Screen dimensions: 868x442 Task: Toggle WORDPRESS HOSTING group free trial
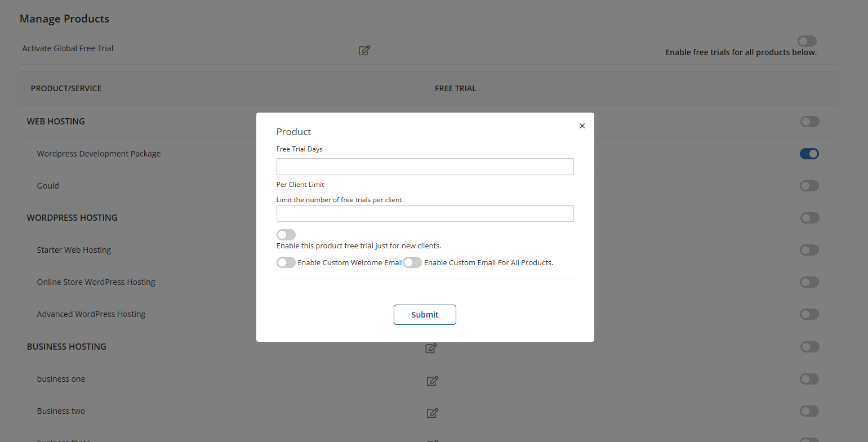point(809,218)
